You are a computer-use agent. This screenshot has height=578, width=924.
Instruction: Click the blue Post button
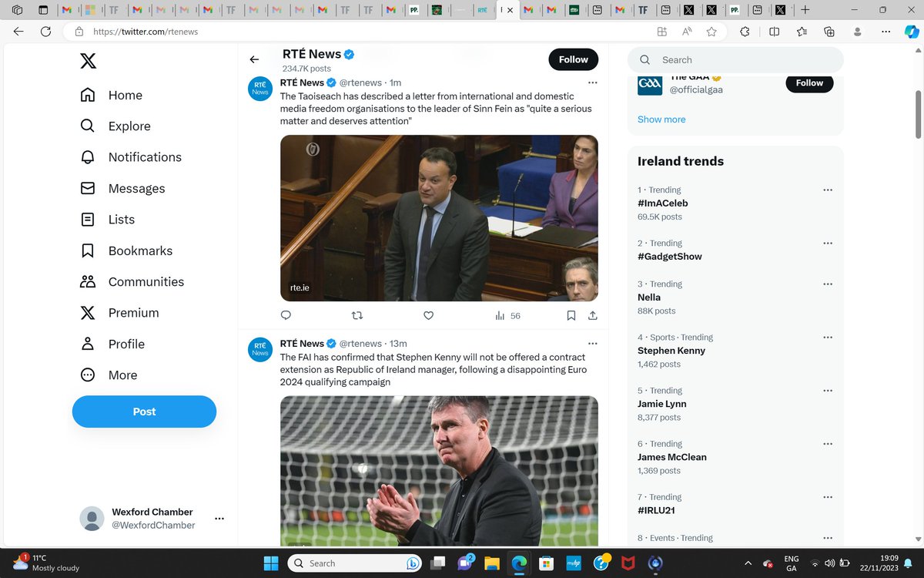(144, 412)
